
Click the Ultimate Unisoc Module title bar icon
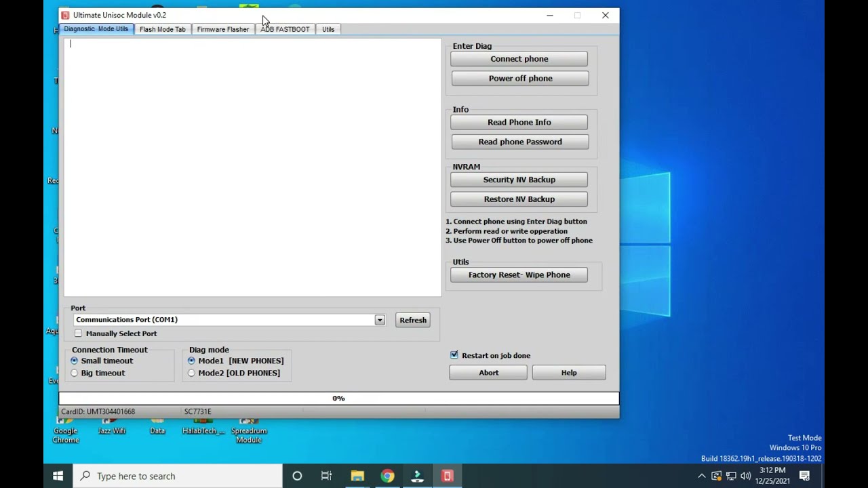coord(65,15)
